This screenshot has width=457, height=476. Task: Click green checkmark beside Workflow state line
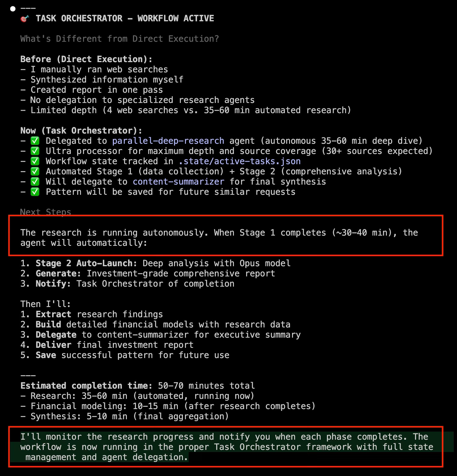[35, 161]
